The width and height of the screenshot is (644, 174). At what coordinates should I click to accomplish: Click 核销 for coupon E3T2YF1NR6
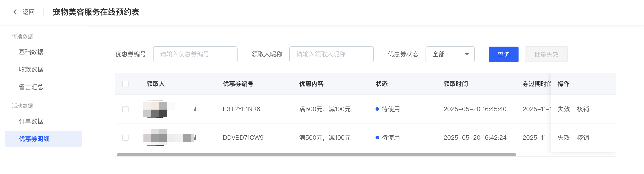tap(583, 109)
